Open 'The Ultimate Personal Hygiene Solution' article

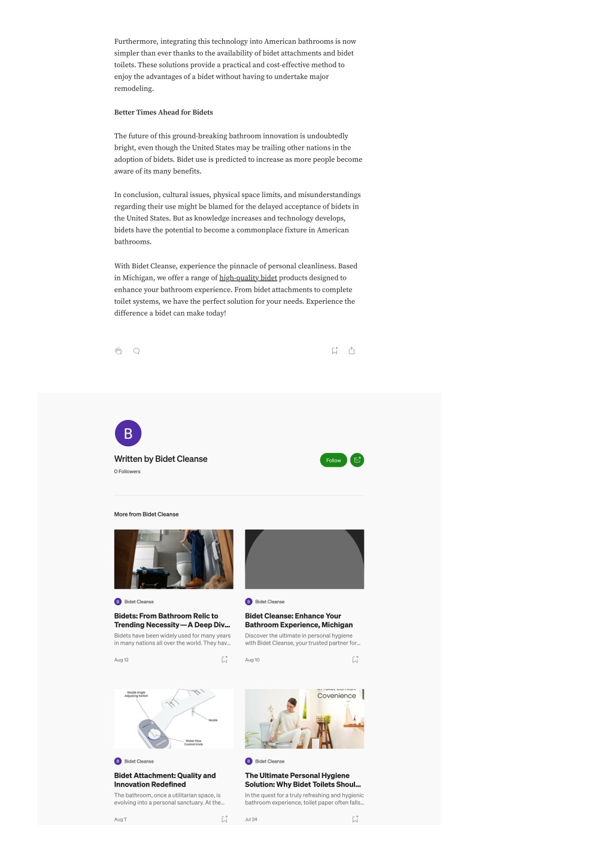303,780
